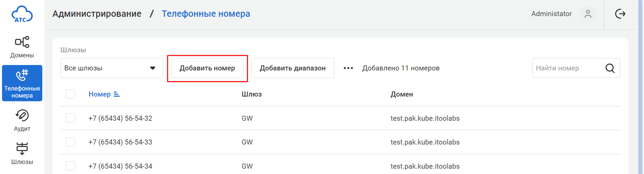Open the Домены section in sidebar
Image resolution: width=644 pixels, height=174 pixels.
click(22, 47)
